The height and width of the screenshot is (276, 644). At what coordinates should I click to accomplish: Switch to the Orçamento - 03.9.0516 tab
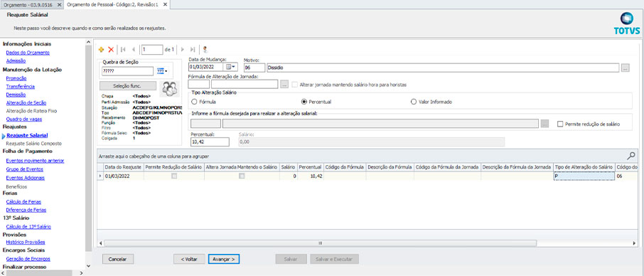[27, 4]
